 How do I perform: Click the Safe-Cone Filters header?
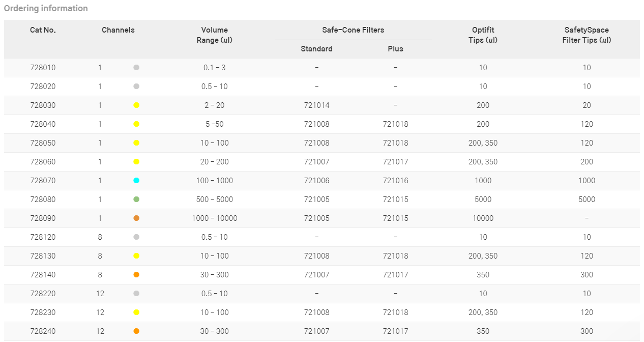[x=353, y=30]
